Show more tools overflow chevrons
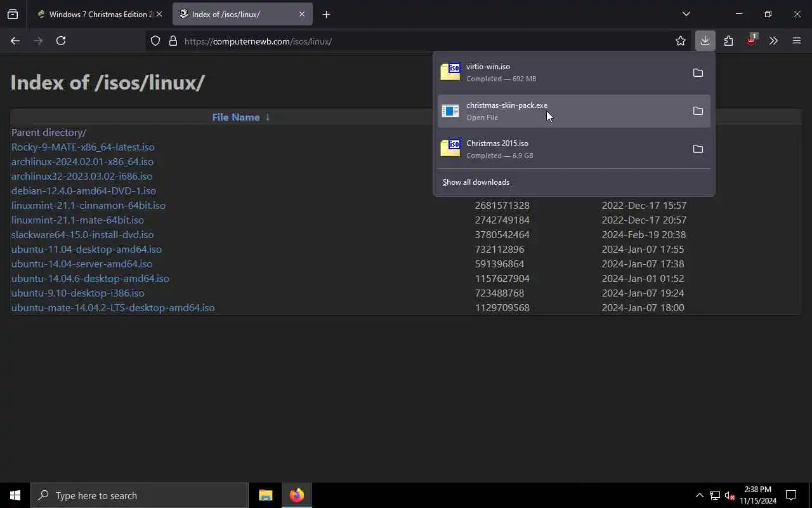 (x=773, y=41)
